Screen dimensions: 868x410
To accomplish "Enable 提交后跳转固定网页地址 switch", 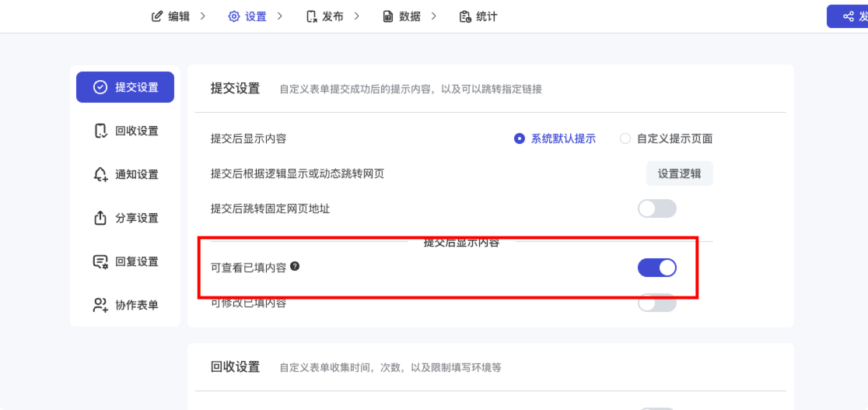I will pos(657,209).
